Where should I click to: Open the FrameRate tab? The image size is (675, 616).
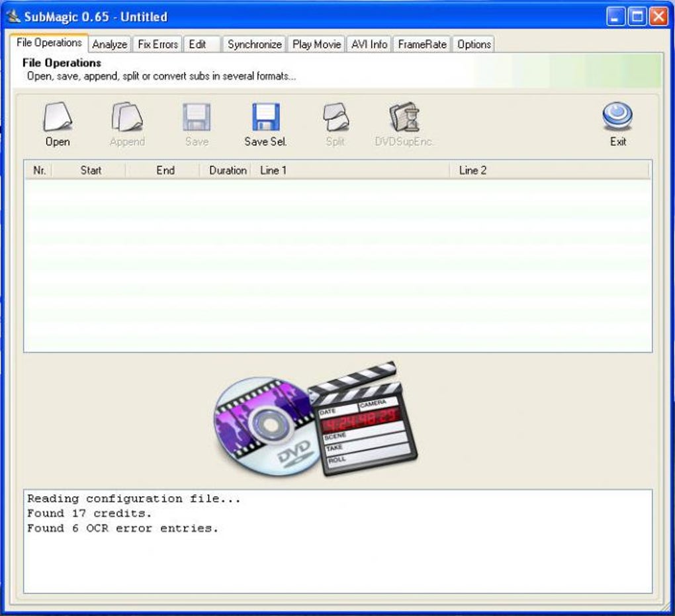[x=422, y=44]
